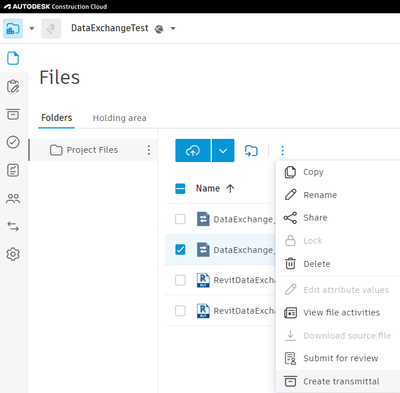Choose Download source file menu entry
This screenshot has height=393, width=400.
coord(338,335)
